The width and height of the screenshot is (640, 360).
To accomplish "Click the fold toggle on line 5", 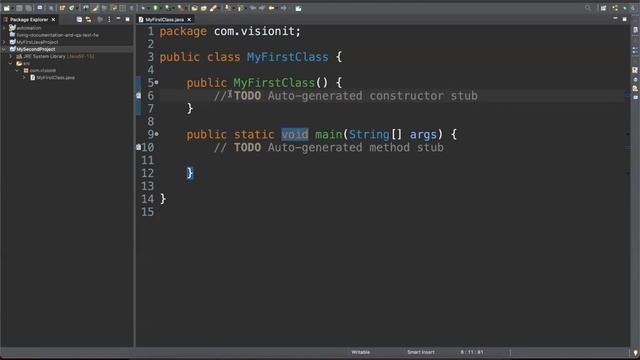I will (156, 82).
